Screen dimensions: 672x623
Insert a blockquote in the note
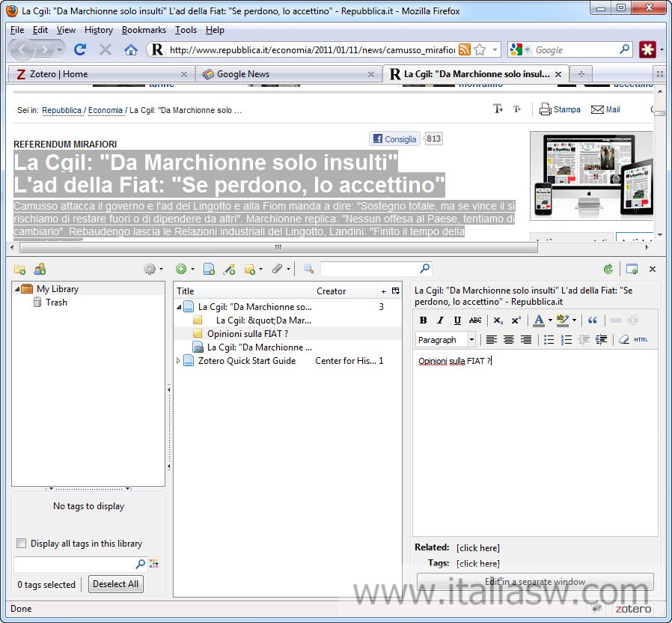[593, 320]
